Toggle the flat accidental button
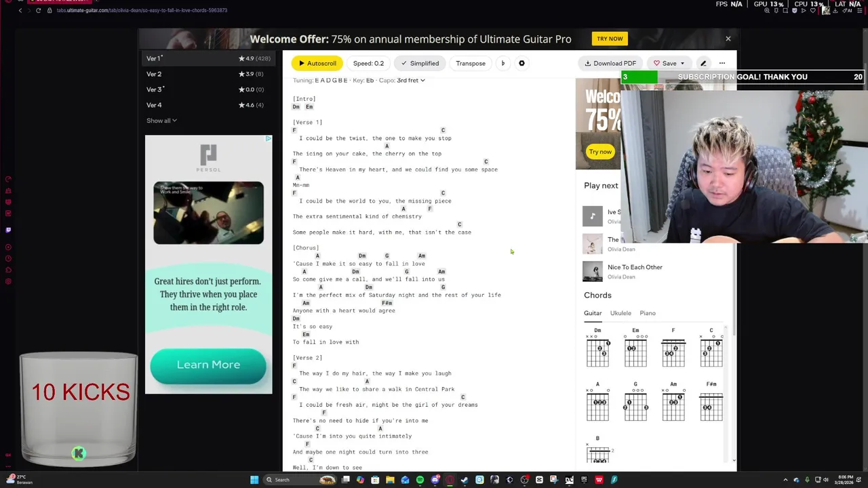The image size is (868, 488). point(502,63)
